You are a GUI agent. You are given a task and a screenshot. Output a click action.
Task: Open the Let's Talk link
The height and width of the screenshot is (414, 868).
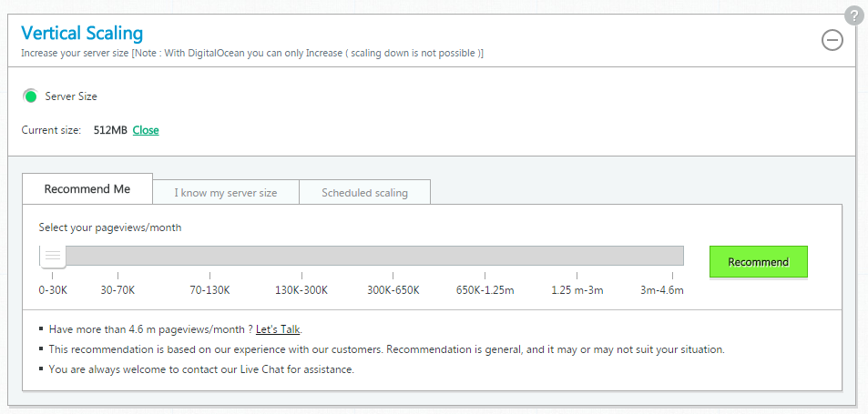pyautogui.click(x=278, y=329)
